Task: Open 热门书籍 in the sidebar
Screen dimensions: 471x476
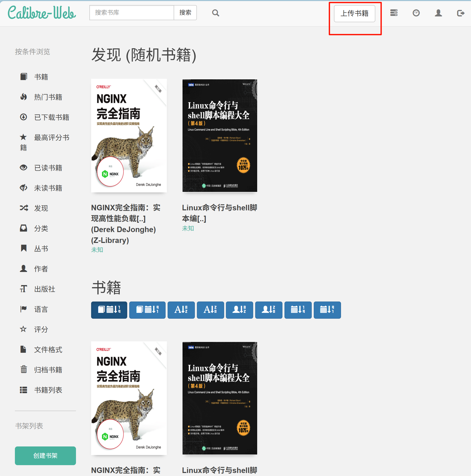Action: [x=48, y=97]
